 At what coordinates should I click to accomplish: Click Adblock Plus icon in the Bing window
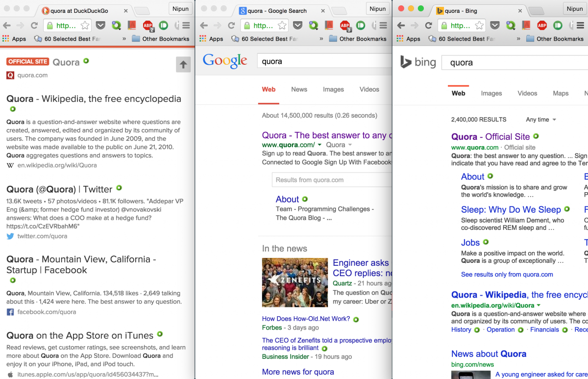tap(542, 25)
